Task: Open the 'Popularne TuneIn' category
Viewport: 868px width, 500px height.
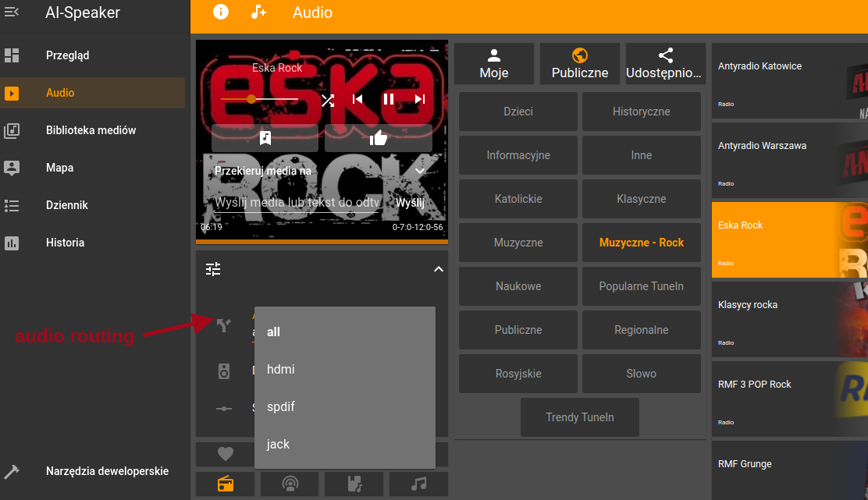Action: tap(642, 286)
